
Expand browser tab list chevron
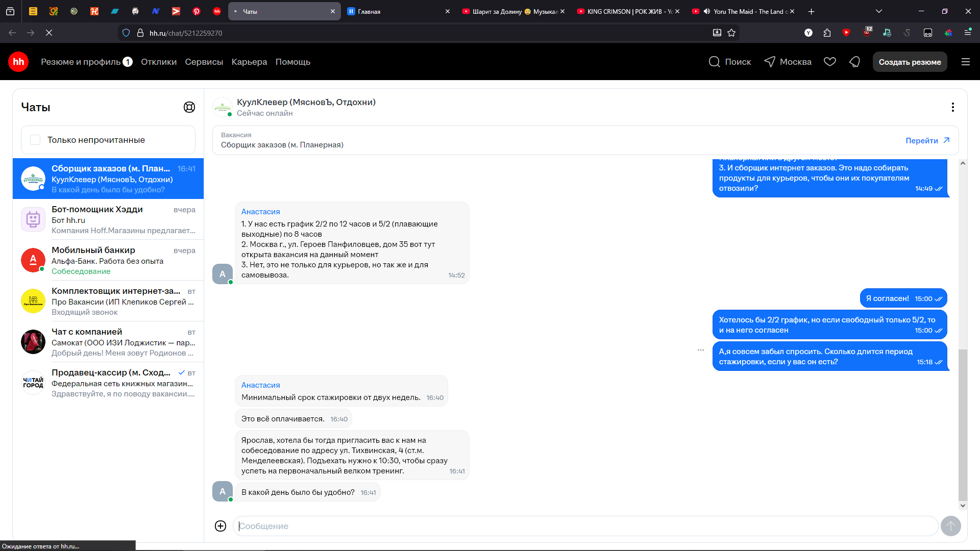click(879, 11)
